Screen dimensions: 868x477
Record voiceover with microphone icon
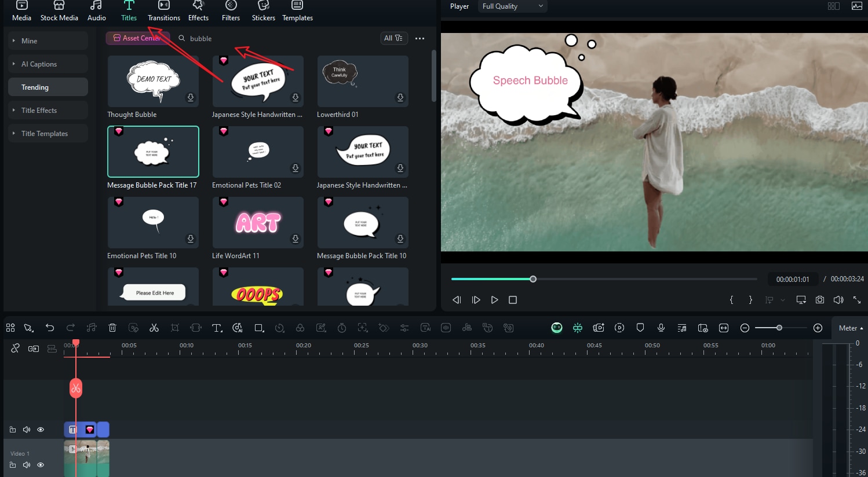pyautogui.click(x=661, y=328)
